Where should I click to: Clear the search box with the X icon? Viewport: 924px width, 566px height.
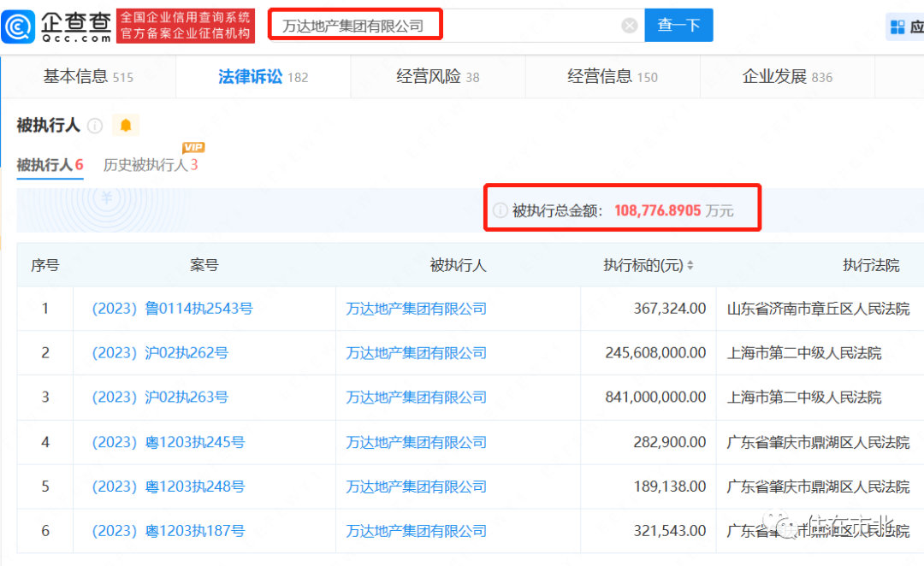[x=630, y=26]
